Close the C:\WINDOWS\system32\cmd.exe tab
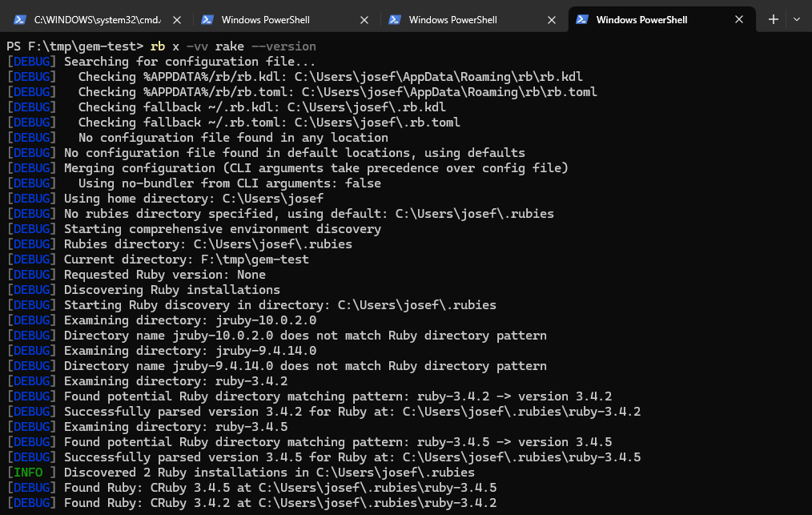Screen dimensions: 812x515 pos(176,19)
